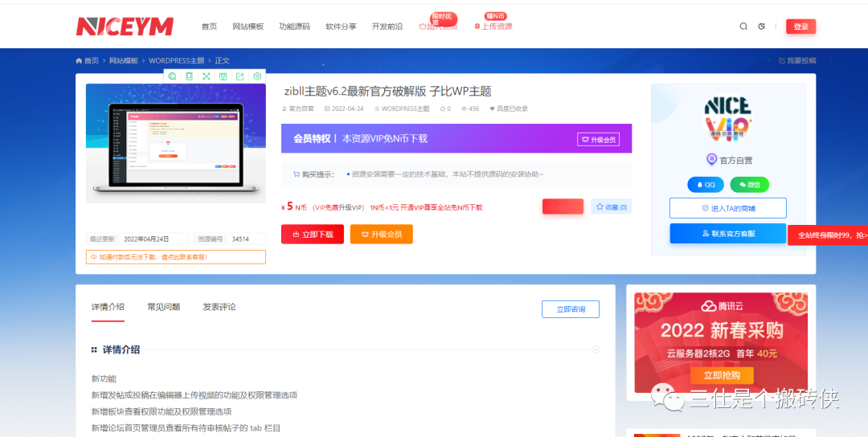Switch to the 常见问题 tab
Image resolution: width=868 pixels, height=437 pixels.
pyautogui.click(x=164, y=306)
